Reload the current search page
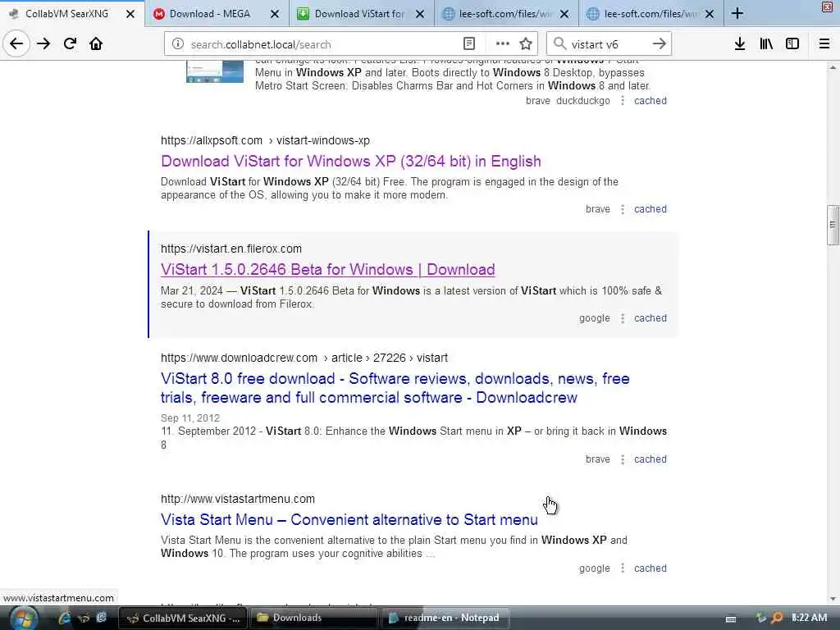Image resolution: width=840 pixels, height=630 pixels. pyautogui.click(x=70, y=44)
